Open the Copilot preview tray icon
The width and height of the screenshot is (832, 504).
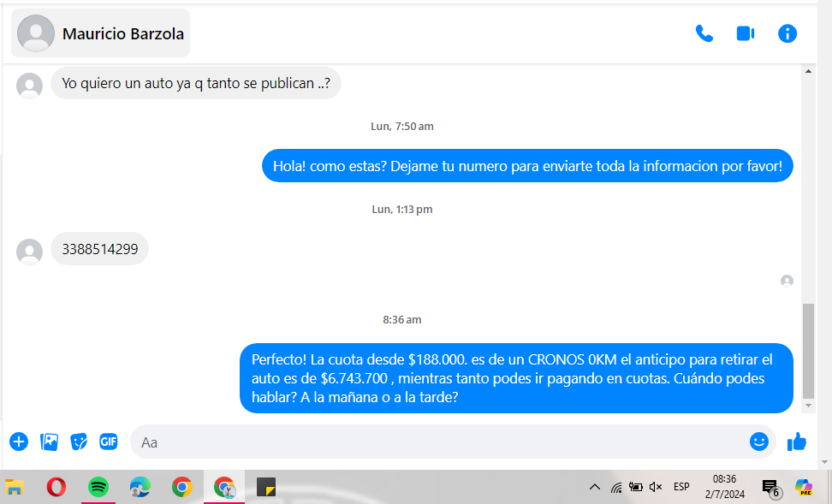click(804, 487)
